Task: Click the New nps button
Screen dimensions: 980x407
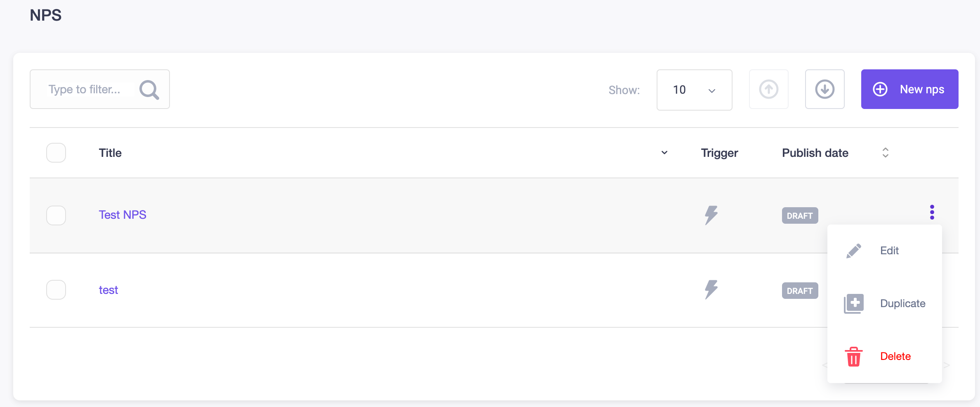Action: (909, 89)
